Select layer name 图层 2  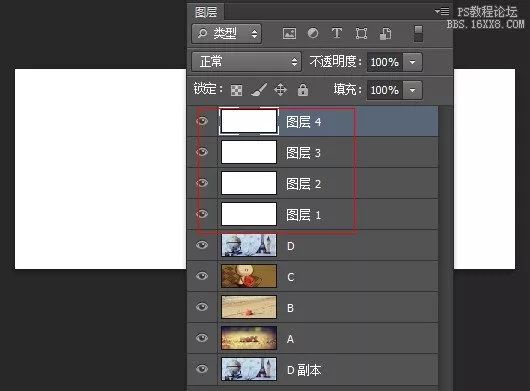click(304, 184)
